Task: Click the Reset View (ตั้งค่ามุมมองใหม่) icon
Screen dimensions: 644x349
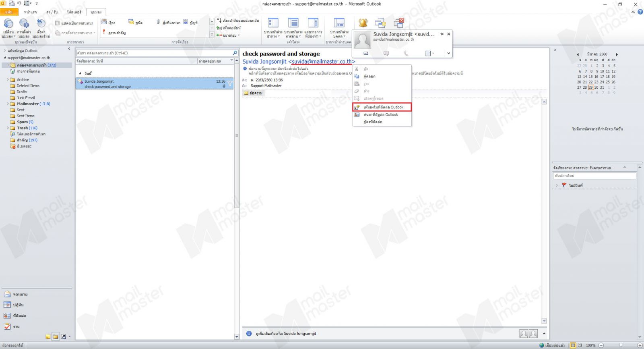Action: click(41, 24)
